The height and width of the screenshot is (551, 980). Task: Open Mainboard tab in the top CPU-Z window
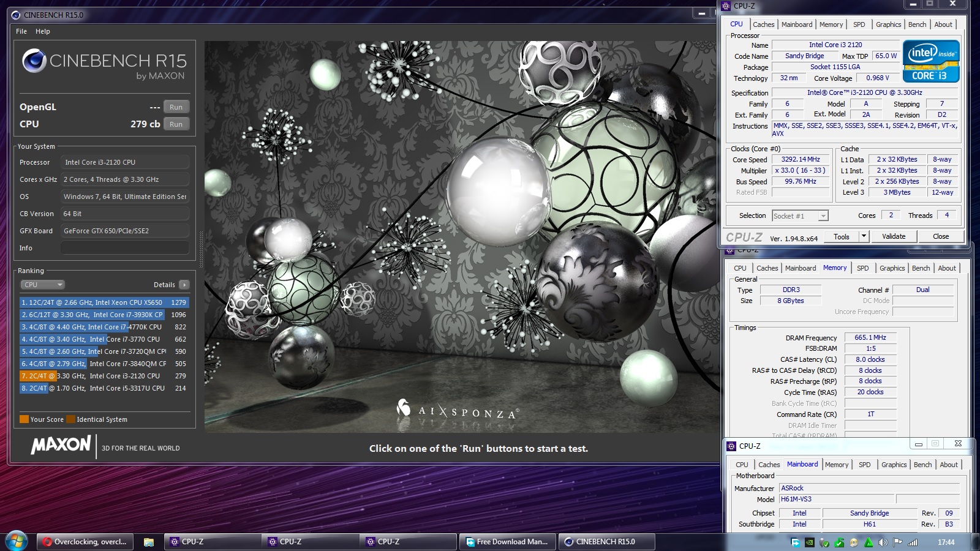797,24
